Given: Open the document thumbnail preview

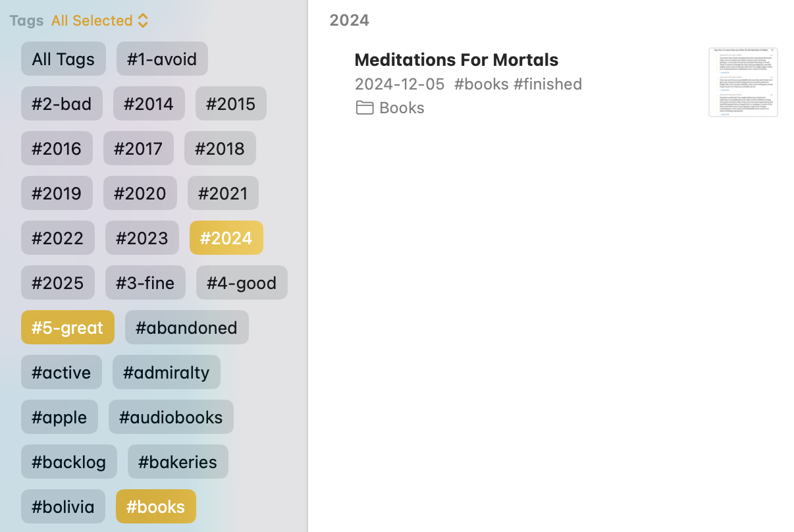Looking at the screenshot, I should pos(743,82).
